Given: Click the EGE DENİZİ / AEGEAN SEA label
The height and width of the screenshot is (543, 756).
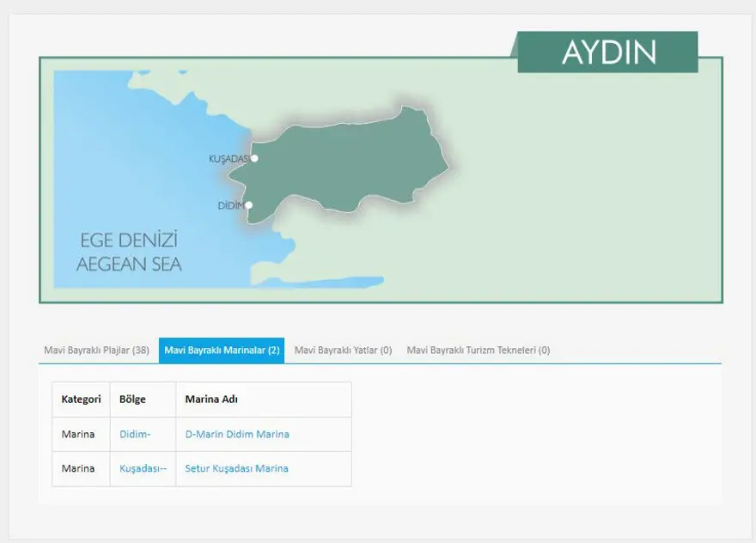Looking at the screenshot, I should pyautogui.click(x=131, y=251).
